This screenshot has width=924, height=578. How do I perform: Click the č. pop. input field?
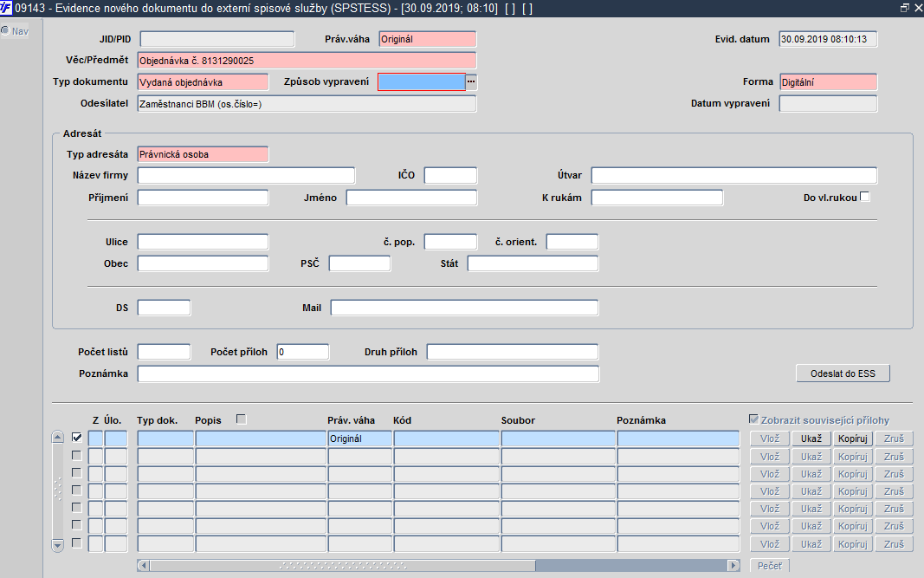tap(450, 242)
